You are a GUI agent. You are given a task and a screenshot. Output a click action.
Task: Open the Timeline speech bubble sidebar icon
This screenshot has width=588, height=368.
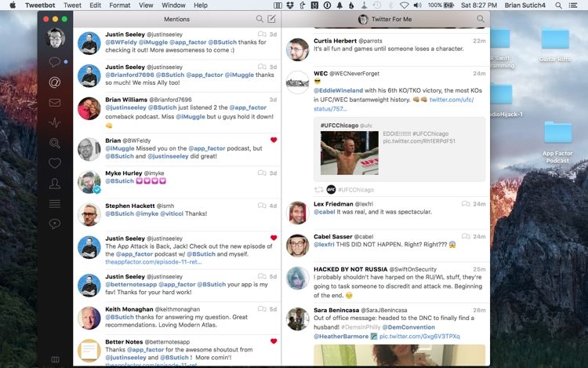point(54,61)
